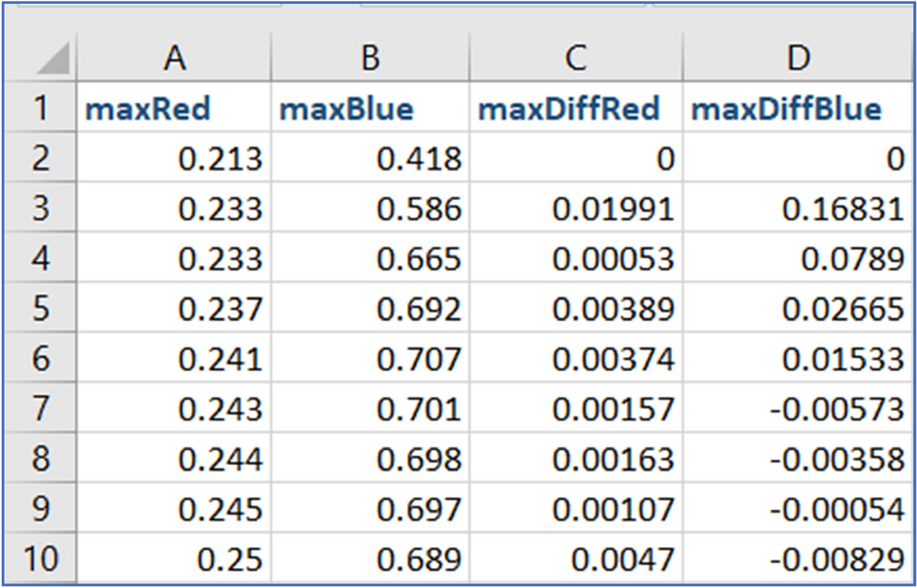Click the maxRed header cell
This screenshot has width=917, height=588.
[x=173, y=109]
